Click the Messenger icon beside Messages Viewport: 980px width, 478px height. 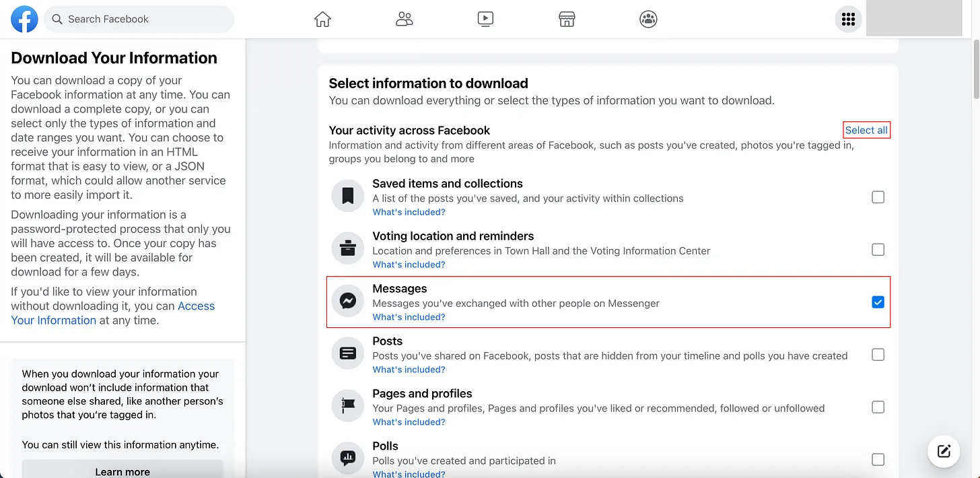click(x=348, y=302)
